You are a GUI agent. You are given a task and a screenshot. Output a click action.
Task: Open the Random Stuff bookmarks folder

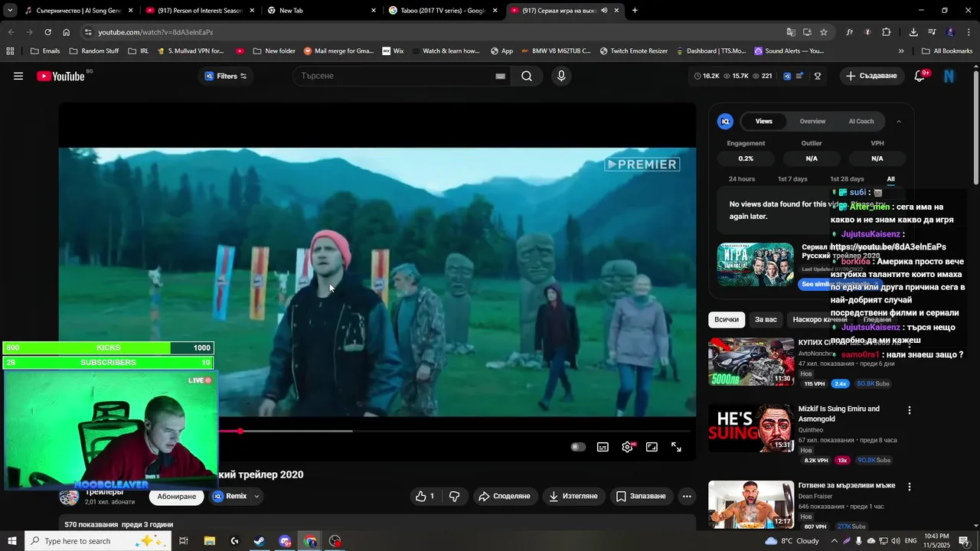point(93,51)
